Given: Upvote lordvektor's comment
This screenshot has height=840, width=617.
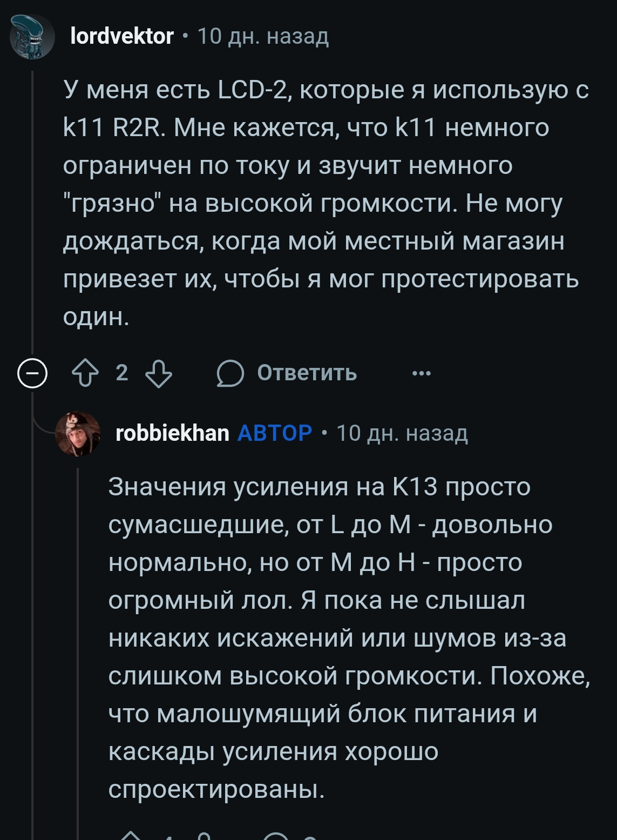Looking at the screenshot, I should [x=85, y=373].
